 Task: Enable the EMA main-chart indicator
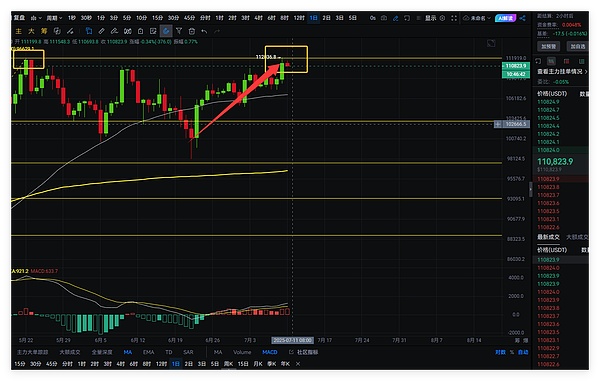148,352
